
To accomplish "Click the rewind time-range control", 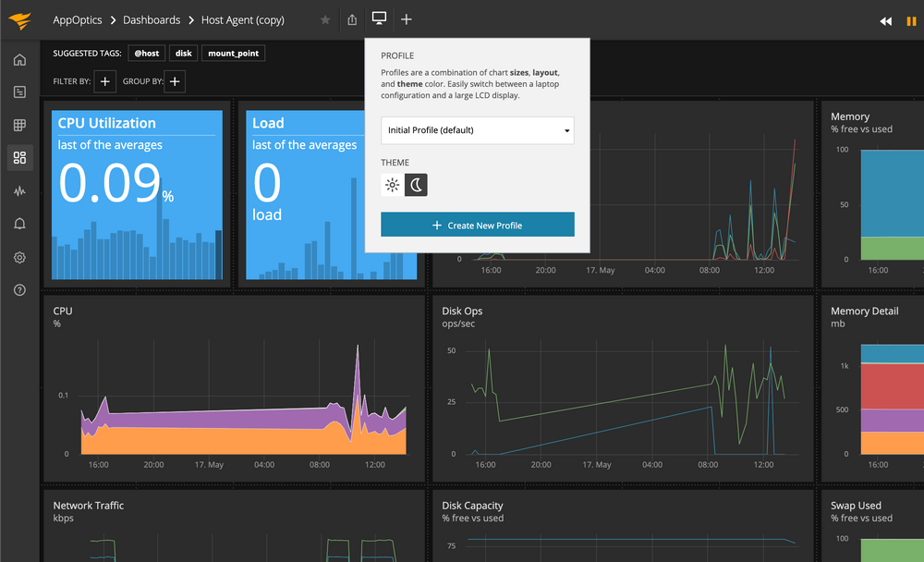I will point(885,19).
